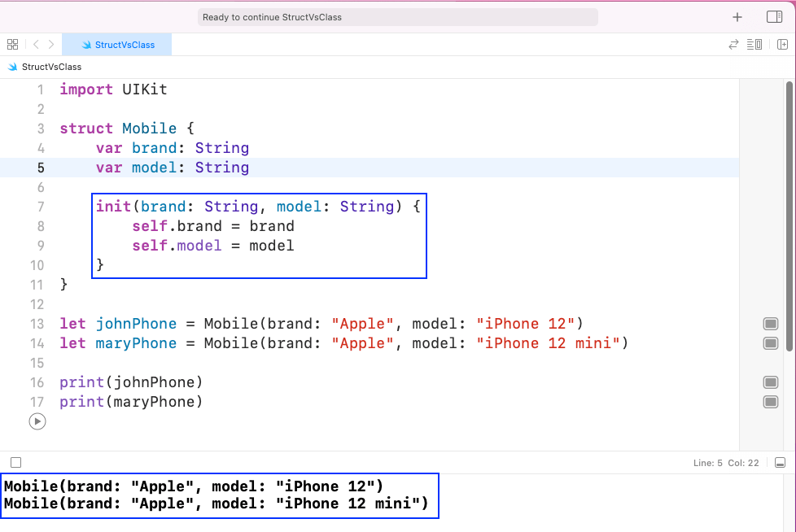This screenshot has width=796, height=532.
Task: Click the activity status bar
Action: coord(398,17)
